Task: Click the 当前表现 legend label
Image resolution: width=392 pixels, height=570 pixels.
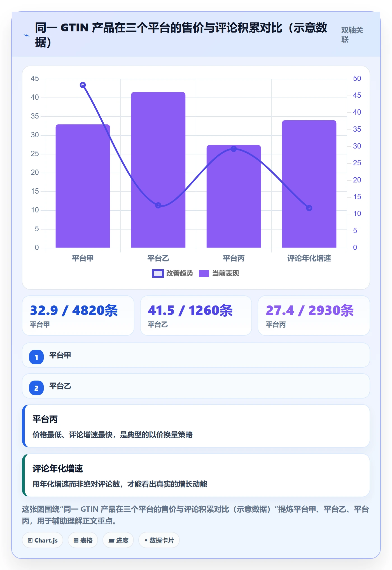Action: point(225,274)
